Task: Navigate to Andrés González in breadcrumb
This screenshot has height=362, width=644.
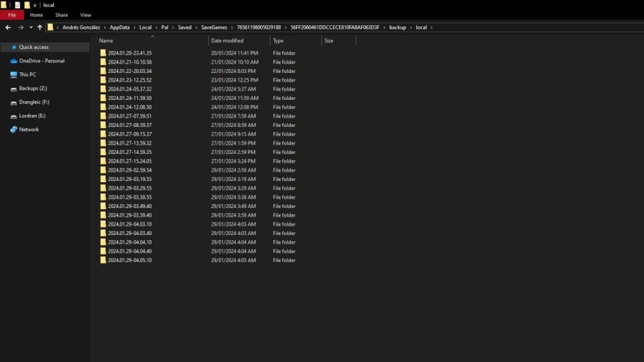Action: [81, 28]
